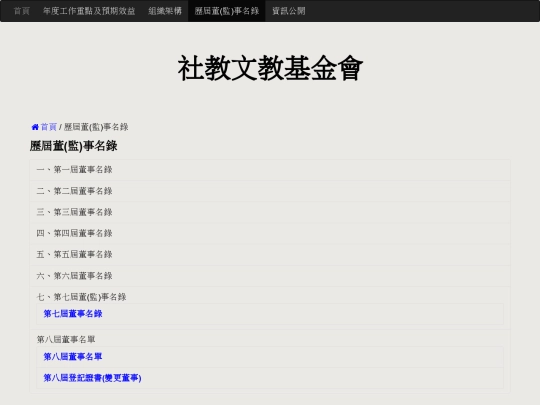540x405 pixels.
Task: Select 歷屆董(監)事名錄 navigation tab
Action: [x=227, y=11]
